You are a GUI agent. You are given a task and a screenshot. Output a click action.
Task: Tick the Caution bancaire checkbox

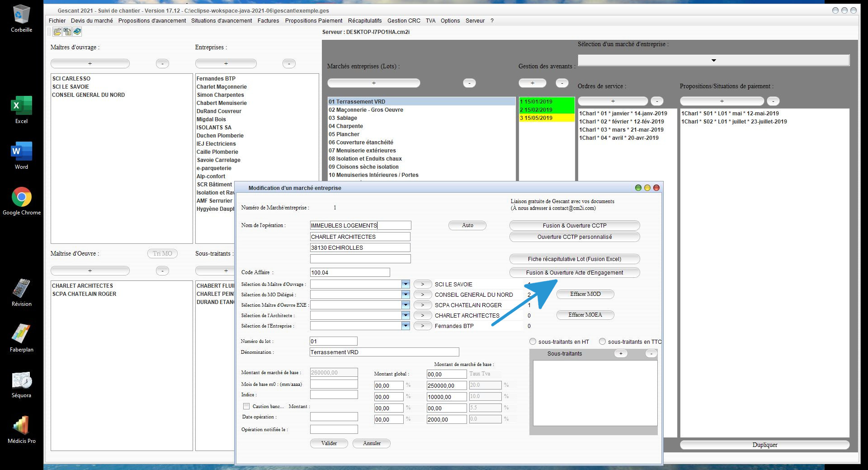pos(246,406)
